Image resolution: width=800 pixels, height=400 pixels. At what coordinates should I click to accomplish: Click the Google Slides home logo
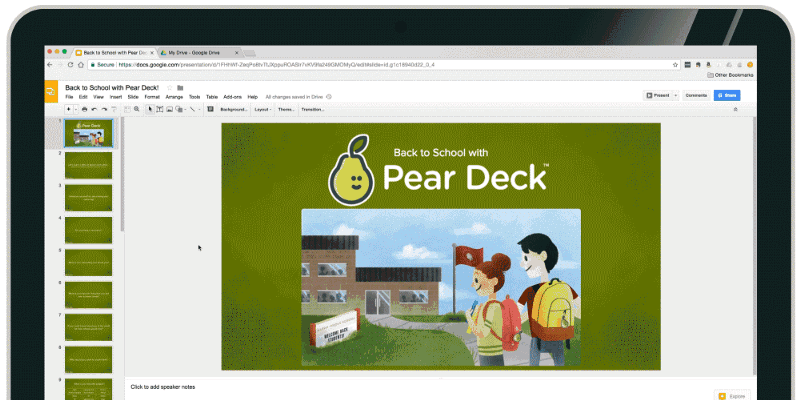coord(51,92)
